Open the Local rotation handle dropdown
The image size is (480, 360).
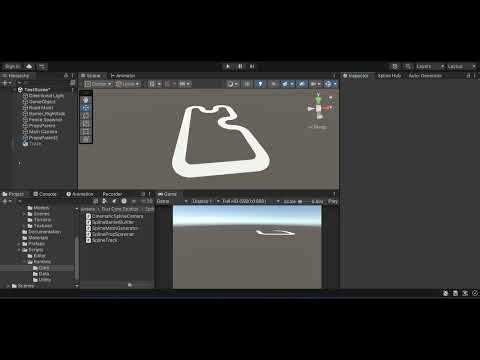tap(128, 84)
